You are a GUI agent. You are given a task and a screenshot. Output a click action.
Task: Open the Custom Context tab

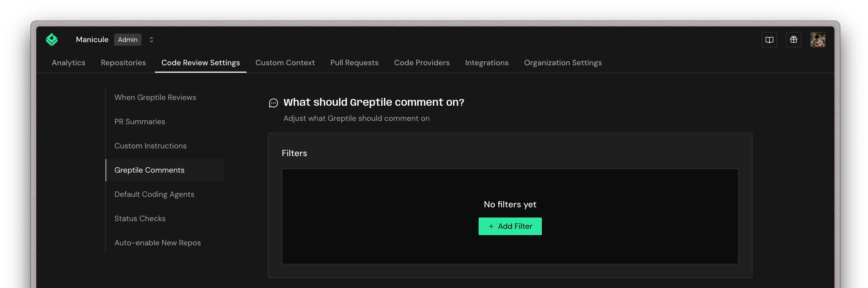point(285,63)
